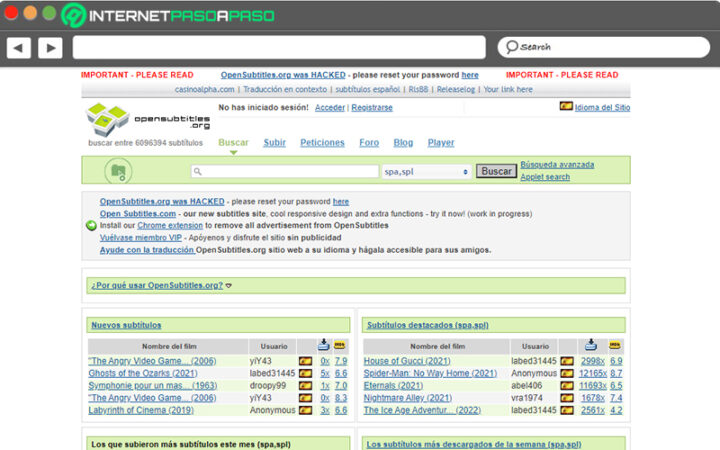
Task: Click the download icon in Nuevos subtítulos header
Action: 323,345
